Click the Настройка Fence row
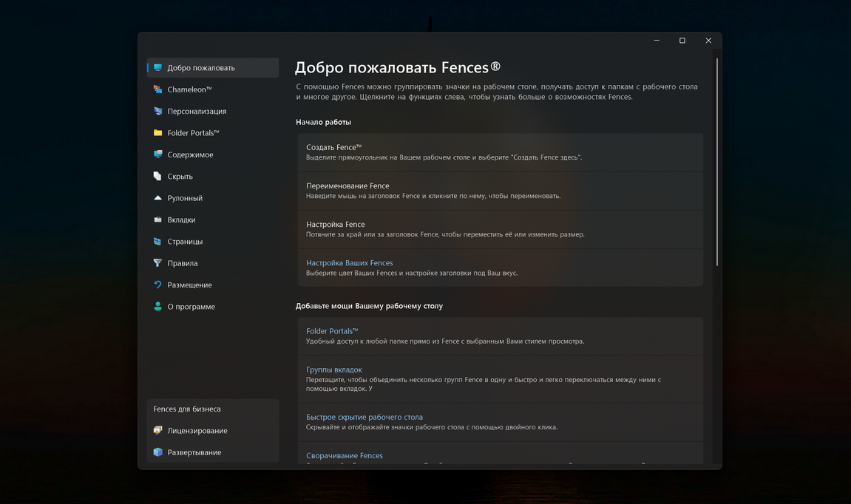Image resolution: width=851 pixels, height=504 pixels. pos(501,230)
